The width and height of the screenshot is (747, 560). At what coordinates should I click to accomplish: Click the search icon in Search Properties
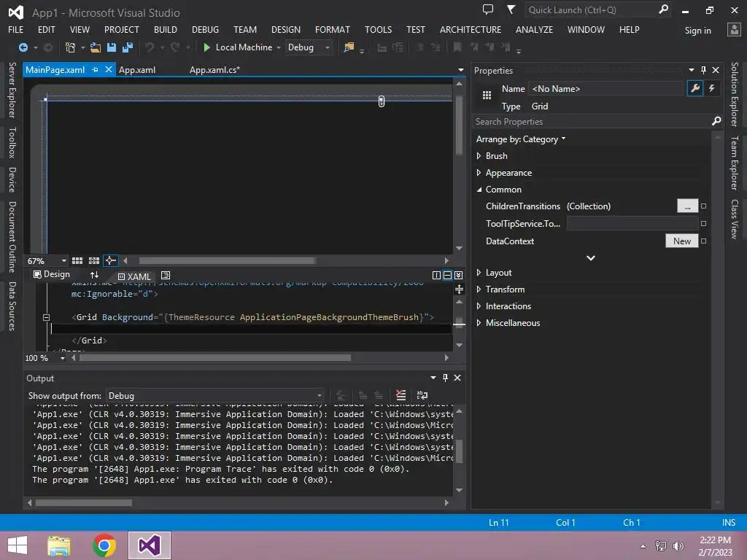[x=716, y=122]
